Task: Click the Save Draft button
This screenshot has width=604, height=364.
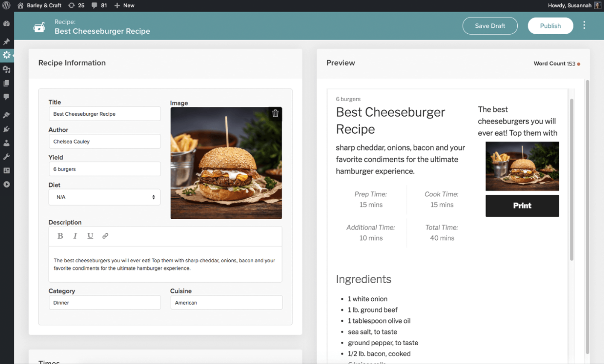Action: pyautogui.click(x=490, y=26)
